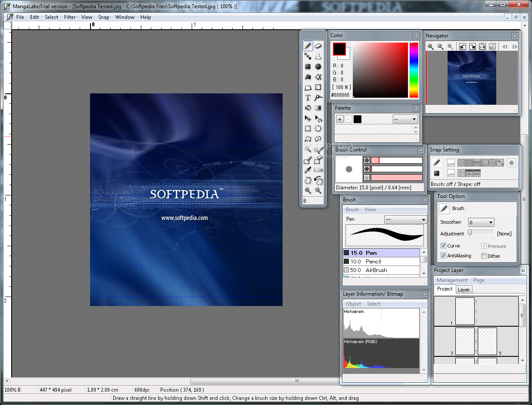Viewport: 532px width, 405px height.
Task: Select the elliptical selection tool
Action: (318, 129)
